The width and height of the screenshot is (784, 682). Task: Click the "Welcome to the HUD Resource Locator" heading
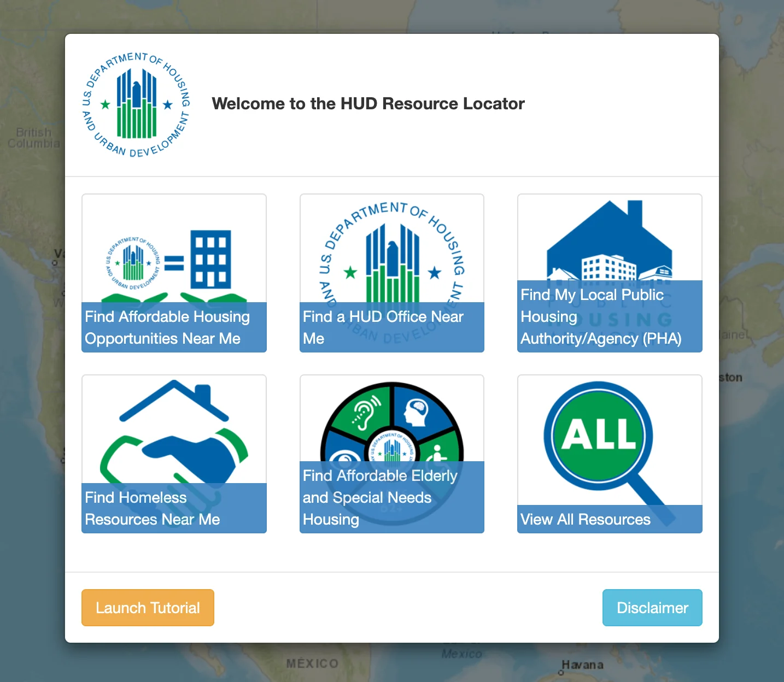(x=368, y=104)
